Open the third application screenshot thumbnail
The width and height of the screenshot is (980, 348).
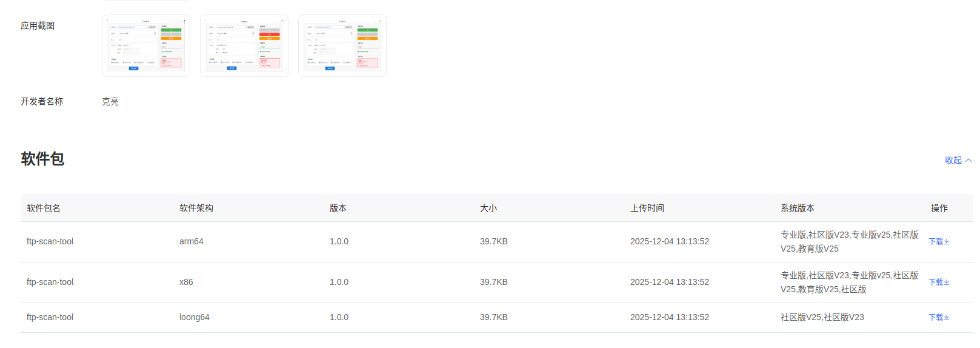tap(342, 46)
